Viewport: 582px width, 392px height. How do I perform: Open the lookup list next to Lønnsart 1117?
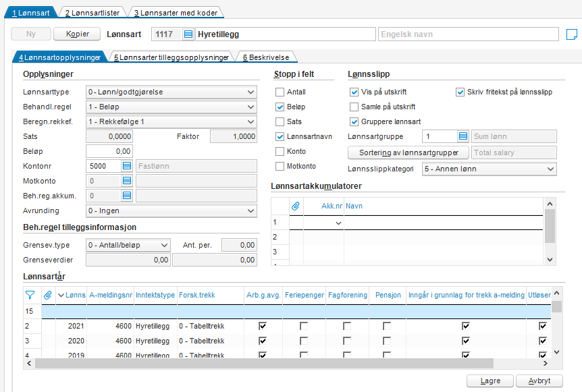(x=188, y=34)
